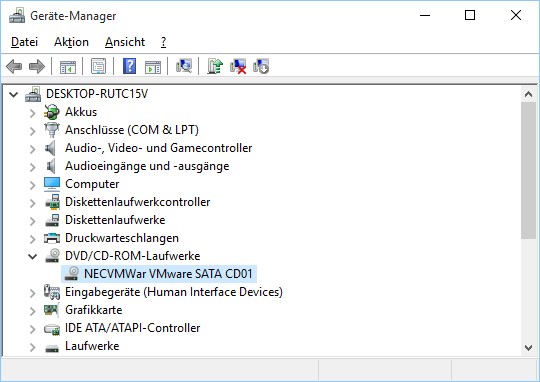This screenshot has width=540, height=382.
Task: Click the Disable device down-arrow icon
Action: (x=261, y=66)
